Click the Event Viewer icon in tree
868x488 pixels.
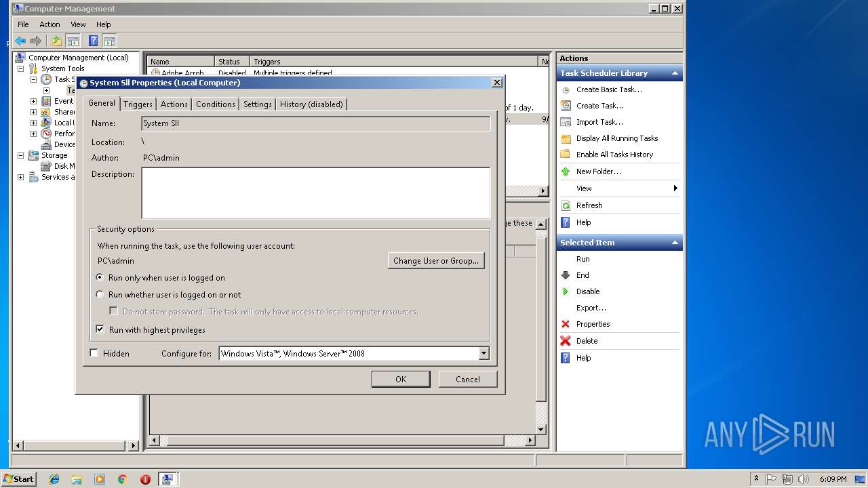[46, 101]
